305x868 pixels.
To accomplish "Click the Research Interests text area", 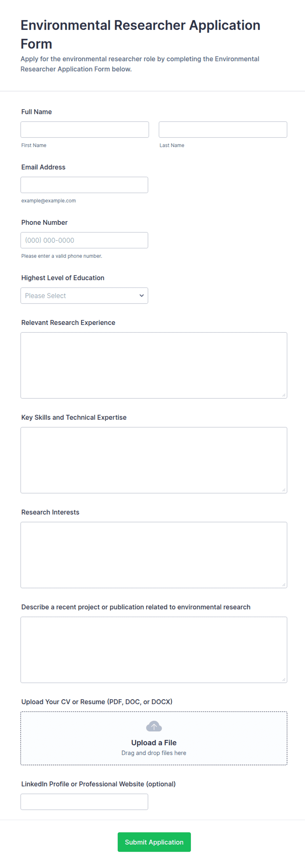I will [x=154, y=555].
